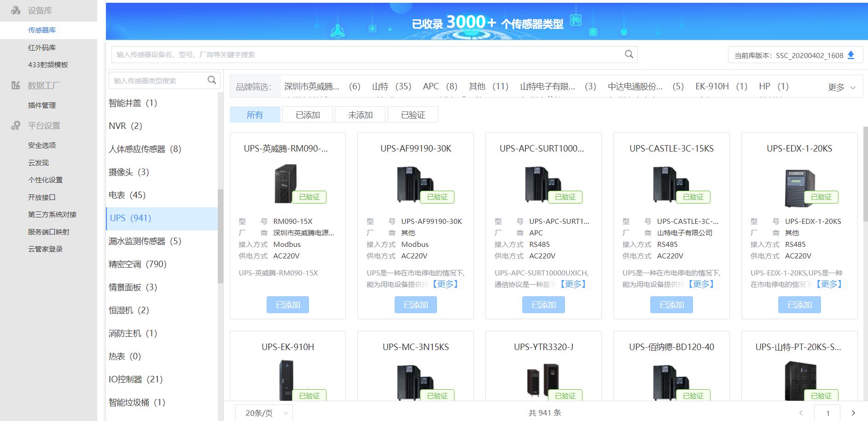The width and height of the screenshot is (868, 421).
Task: Filter by brand APC (8)
Action: pyautogui.click(x=440, y=86)
